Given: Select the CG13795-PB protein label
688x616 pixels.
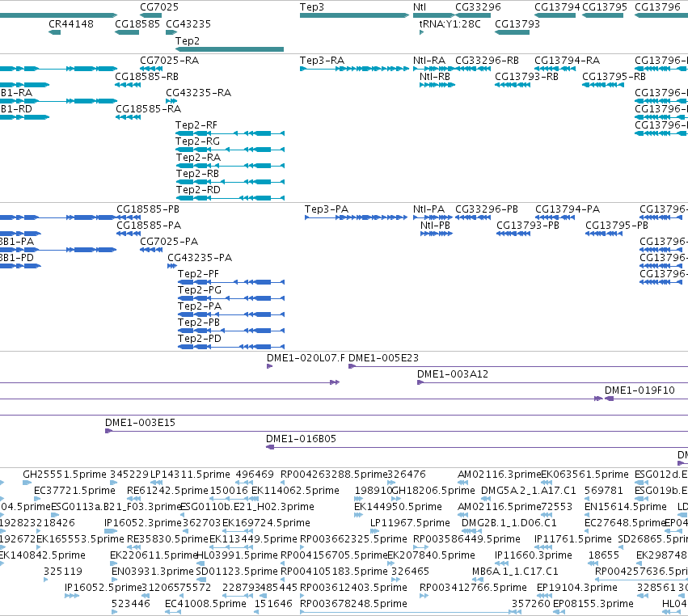Looking at the screenshot, I should pyautogui.click(x=617, y=225).
